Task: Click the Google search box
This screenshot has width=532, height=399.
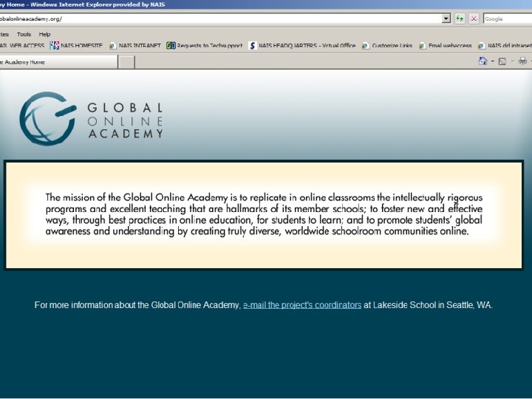Action: (x=508, y=19)
